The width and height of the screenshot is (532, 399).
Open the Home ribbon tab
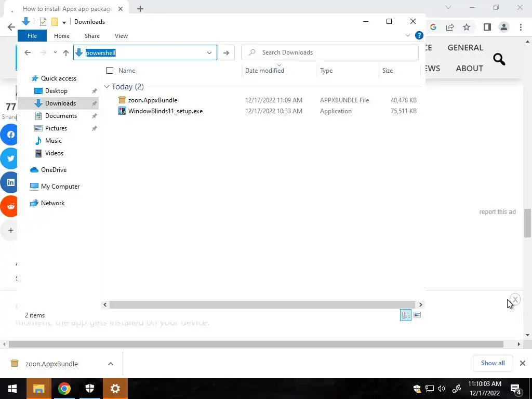point(62,36)
